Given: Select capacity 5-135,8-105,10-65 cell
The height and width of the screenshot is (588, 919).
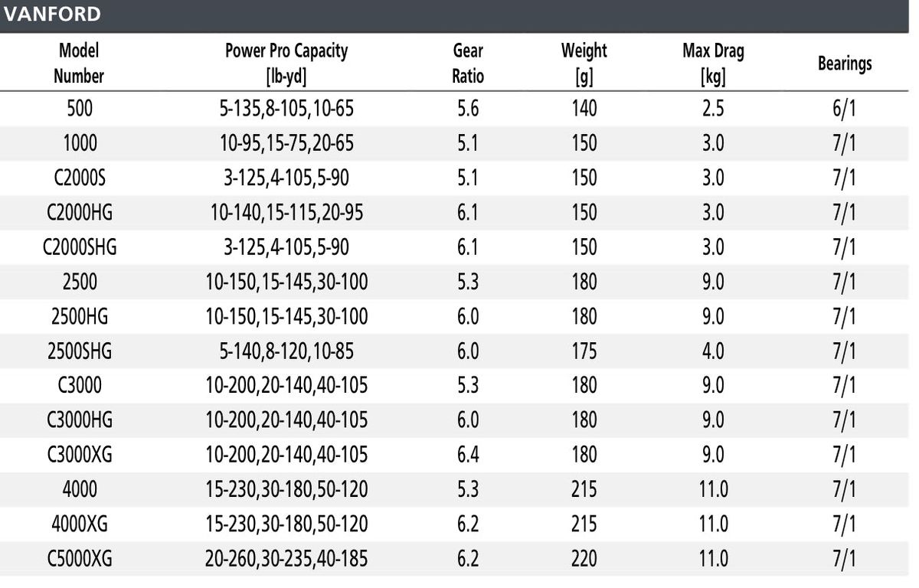Looking at the screenshot, I should click(x=286, y=109).
